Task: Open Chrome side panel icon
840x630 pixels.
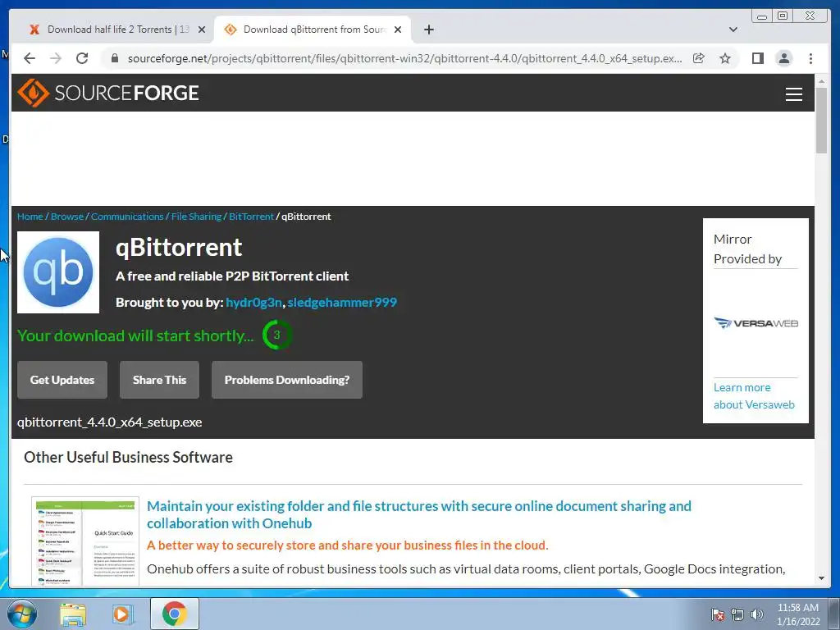Action: tap(757, 58)
